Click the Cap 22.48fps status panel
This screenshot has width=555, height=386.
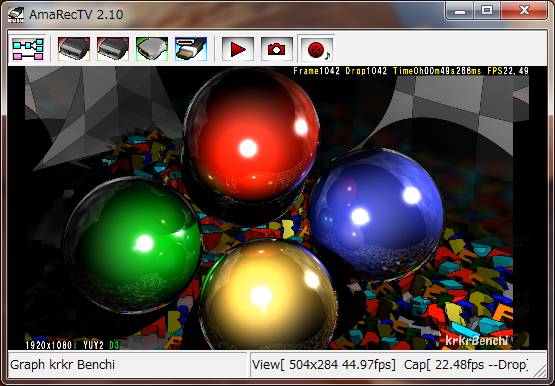(466, 365)
